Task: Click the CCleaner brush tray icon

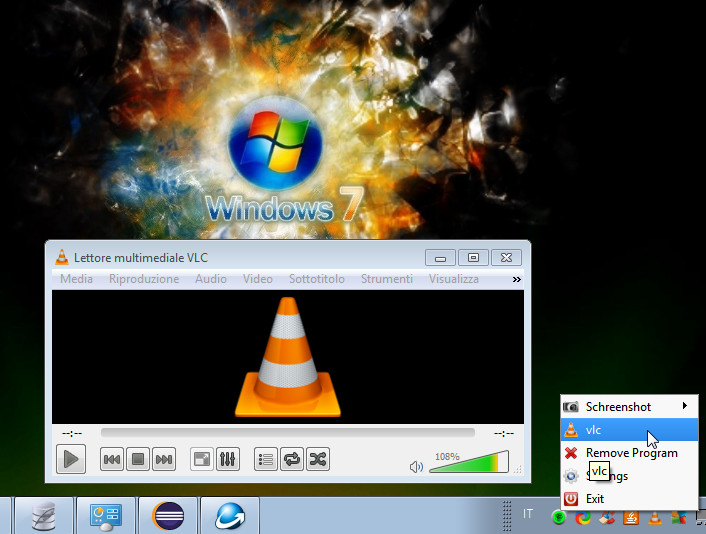Action: coord(607,518)
